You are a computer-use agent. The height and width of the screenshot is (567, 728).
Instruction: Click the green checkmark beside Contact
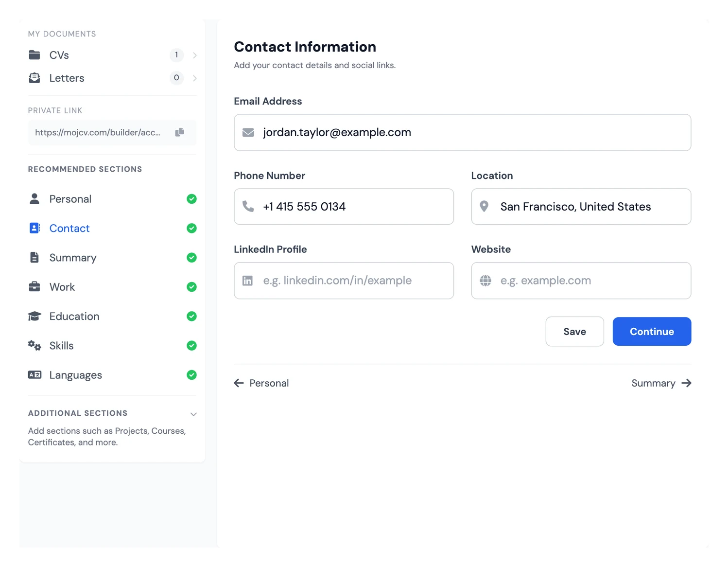[x=192, y=228]
